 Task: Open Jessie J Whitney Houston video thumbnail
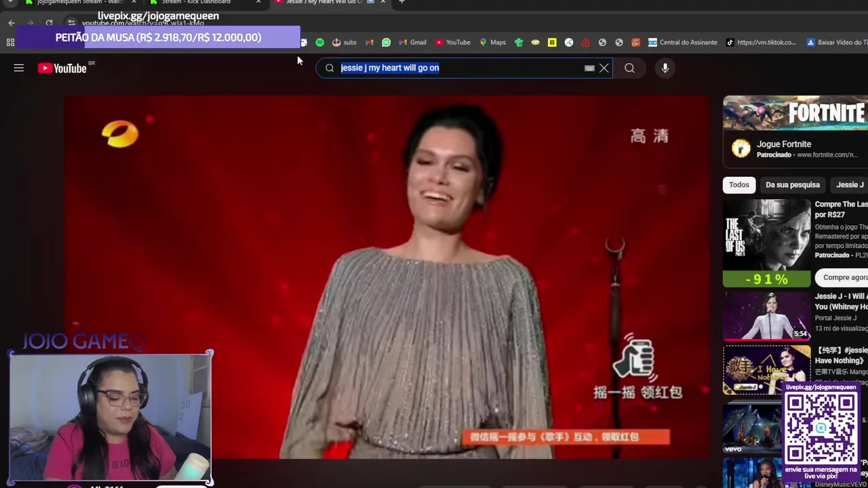coord(767,315)
